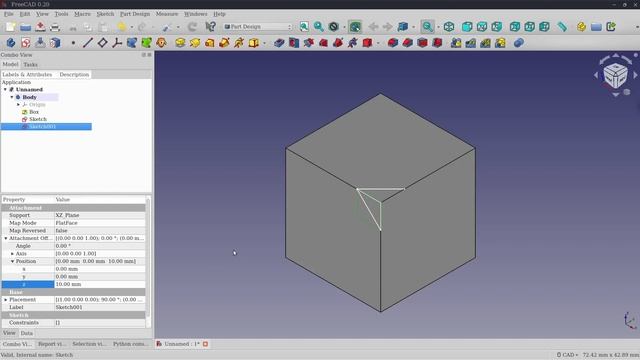Click the Boolean operation icon
Screen dimensions: 640x360
pos(519,42)
